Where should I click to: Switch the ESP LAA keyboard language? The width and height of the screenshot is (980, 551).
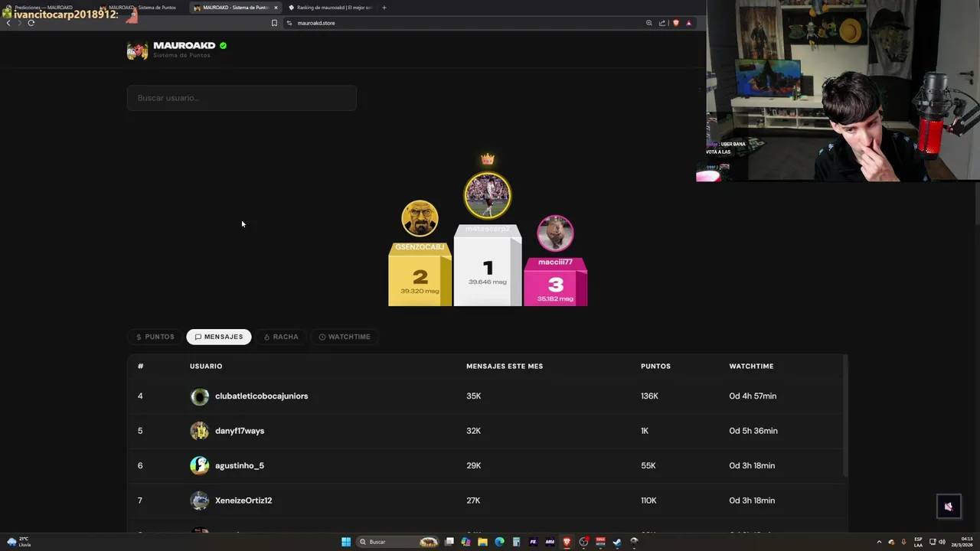[x=918, y=542]
